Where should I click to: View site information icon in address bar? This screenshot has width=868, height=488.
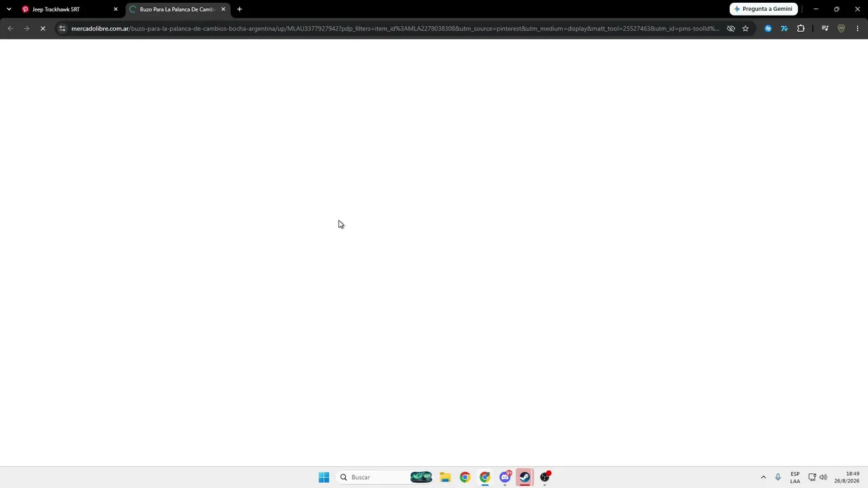62,28
